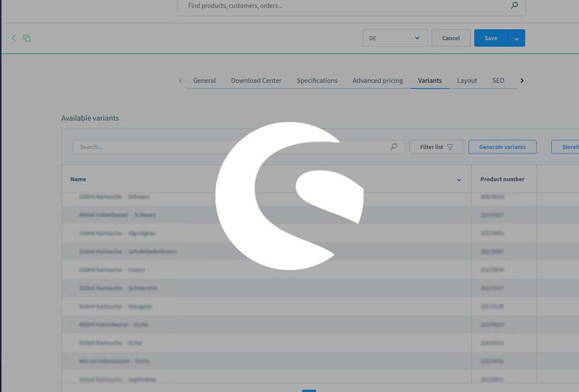Cancel editing with the Cancel button
The height and width of the screenshot is (392, 579).
click(450, 37)
